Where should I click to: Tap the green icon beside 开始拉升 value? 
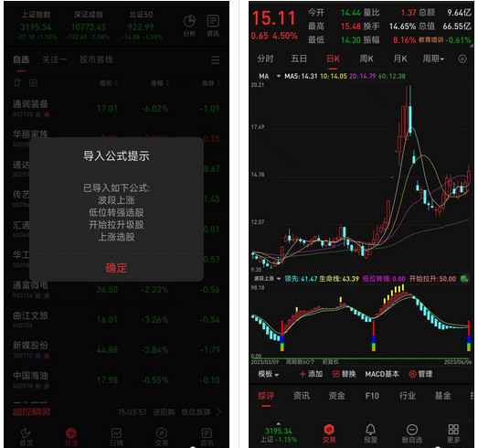click(463, 279)
